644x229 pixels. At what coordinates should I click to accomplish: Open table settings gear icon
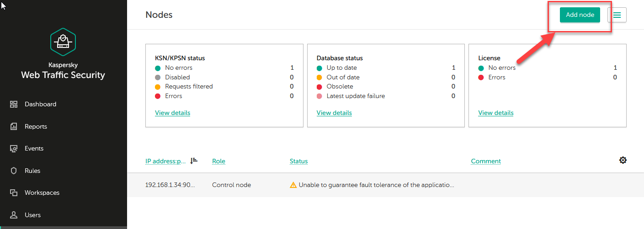[x=623, y=160]
